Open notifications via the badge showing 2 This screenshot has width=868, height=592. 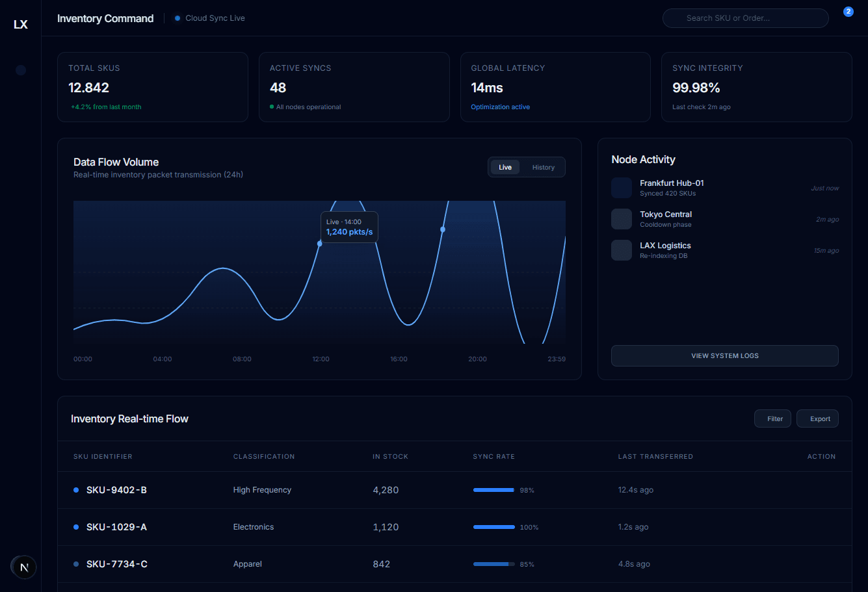tap(848, 11)
